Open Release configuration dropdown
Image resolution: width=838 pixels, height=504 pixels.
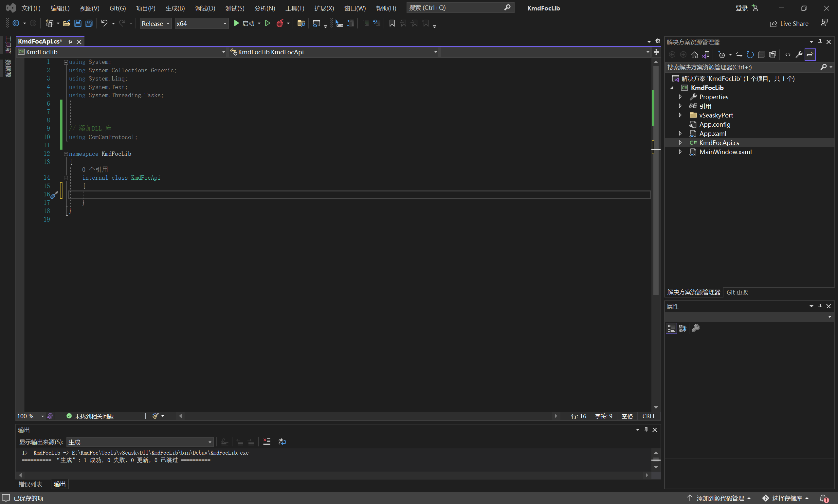coord(155,24)
